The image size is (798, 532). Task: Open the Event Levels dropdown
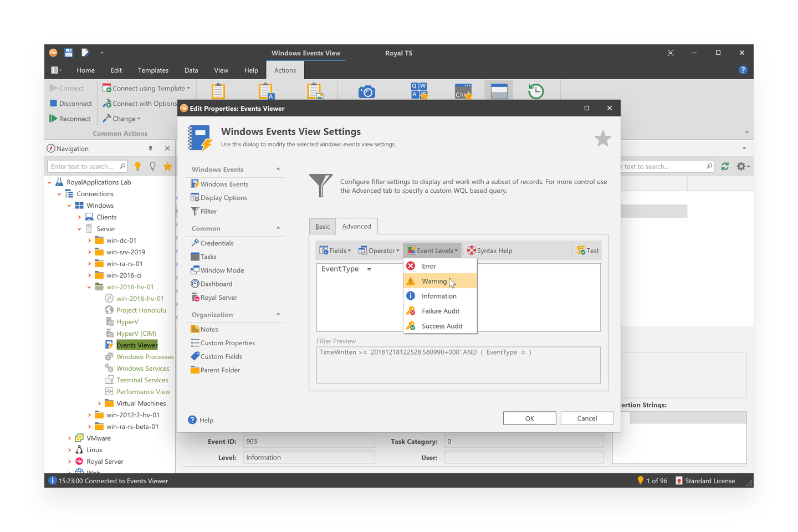point(432,250)
